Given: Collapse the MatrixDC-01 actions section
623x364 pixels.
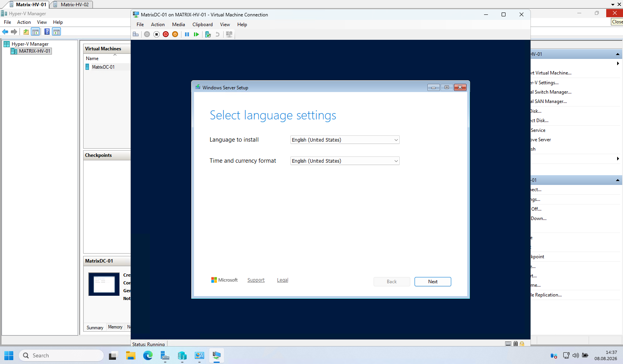Looking at the screenshot, I should click(618, 180).
